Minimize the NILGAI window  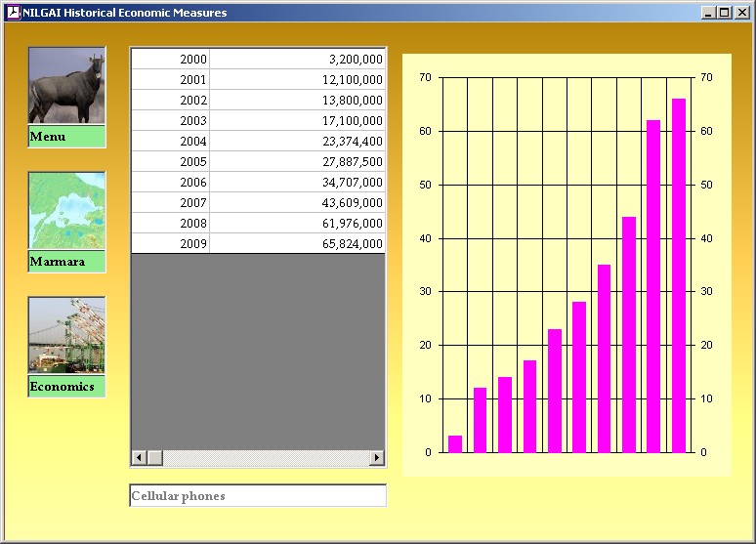[708, 13]
